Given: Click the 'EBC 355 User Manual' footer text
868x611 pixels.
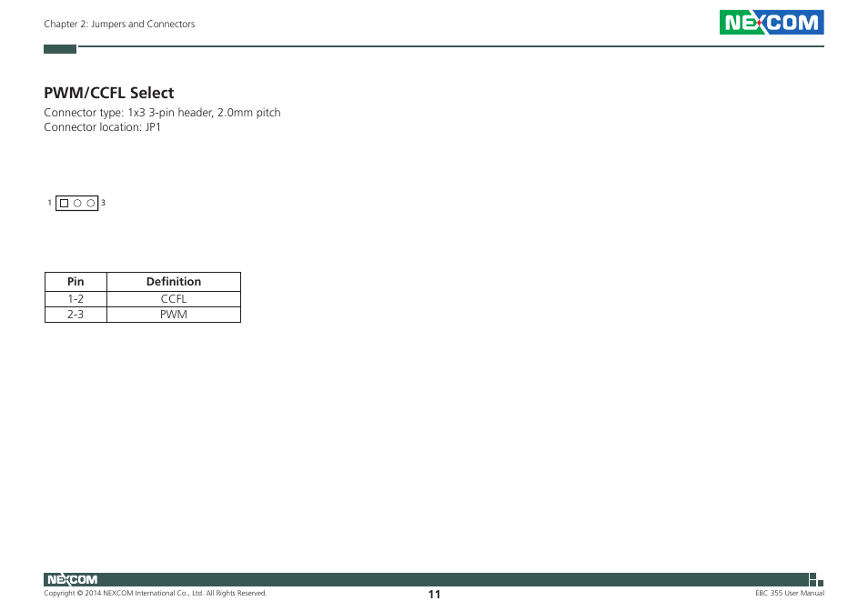Looking at the screenshot, I should (x=790, y=594).
